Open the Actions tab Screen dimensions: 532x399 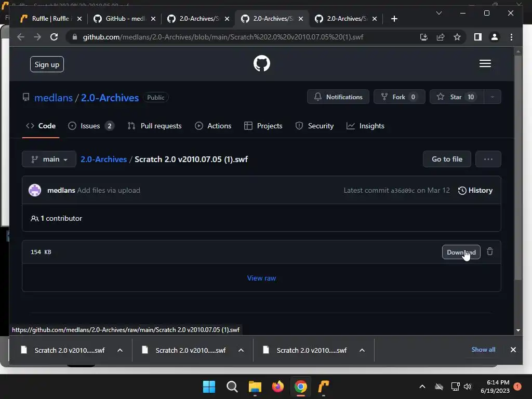pyautogui.click(x=213, y=126)
